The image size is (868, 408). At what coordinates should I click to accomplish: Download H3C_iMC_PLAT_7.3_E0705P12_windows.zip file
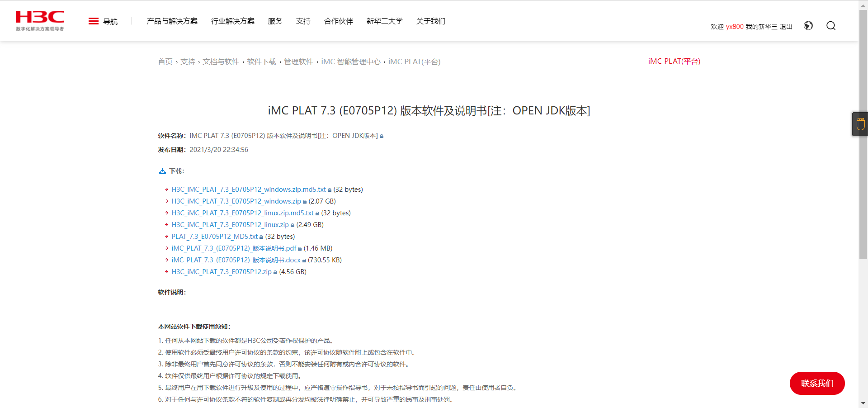coord(236,201)
